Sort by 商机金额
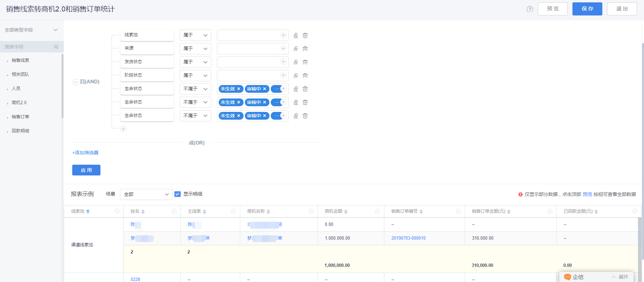This screenshot has height=282, width=644. (346, 211)
